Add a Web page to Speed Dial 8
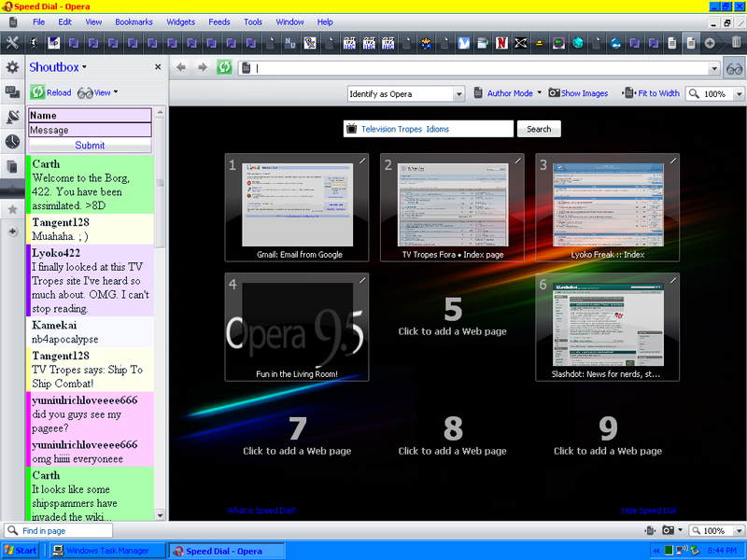 pos(453,436)
